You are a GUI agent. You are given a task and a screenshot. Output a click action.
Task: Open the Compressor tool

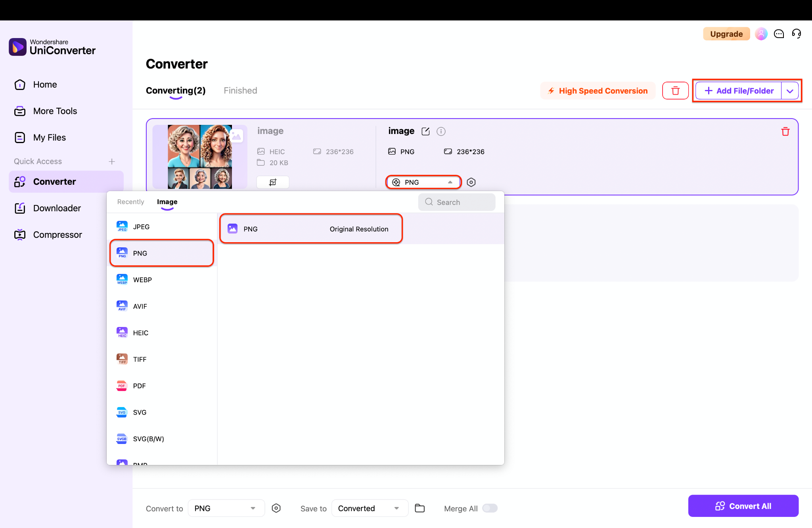click(x=57, y=234)
